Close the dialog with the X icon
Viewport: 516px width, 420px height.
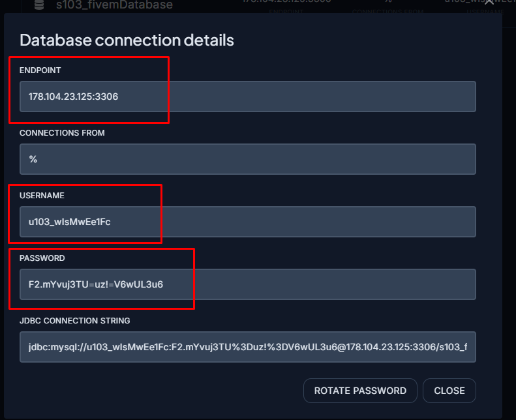490,4
